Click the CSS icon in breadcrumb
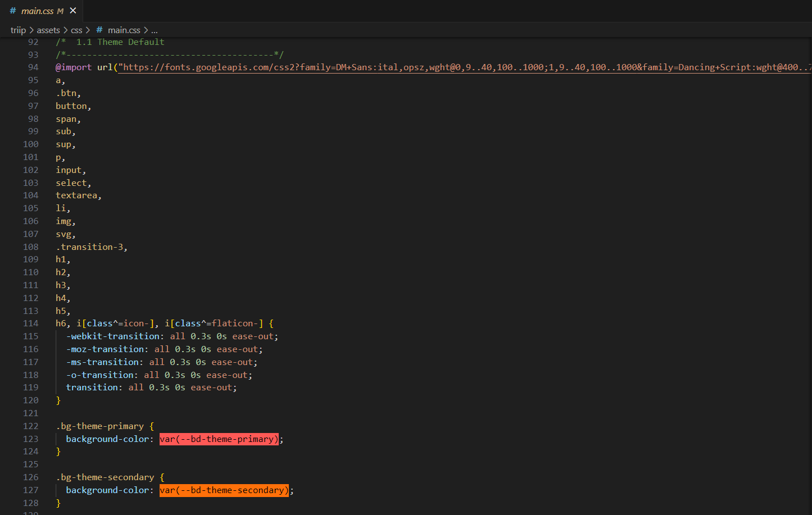 point(99,30)
